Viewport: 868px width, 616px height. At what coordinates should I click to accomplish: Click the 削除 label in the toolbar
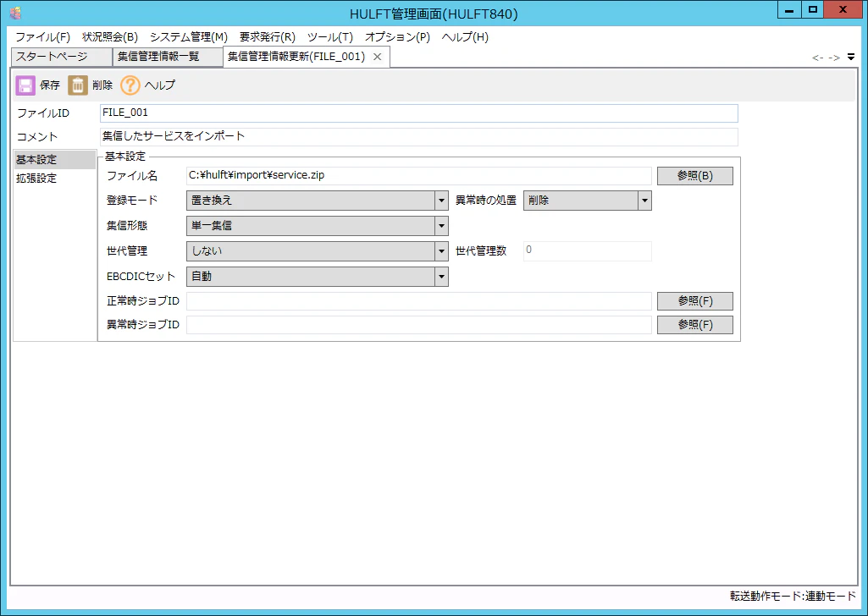pyautogui.click(x=102, y=85)
